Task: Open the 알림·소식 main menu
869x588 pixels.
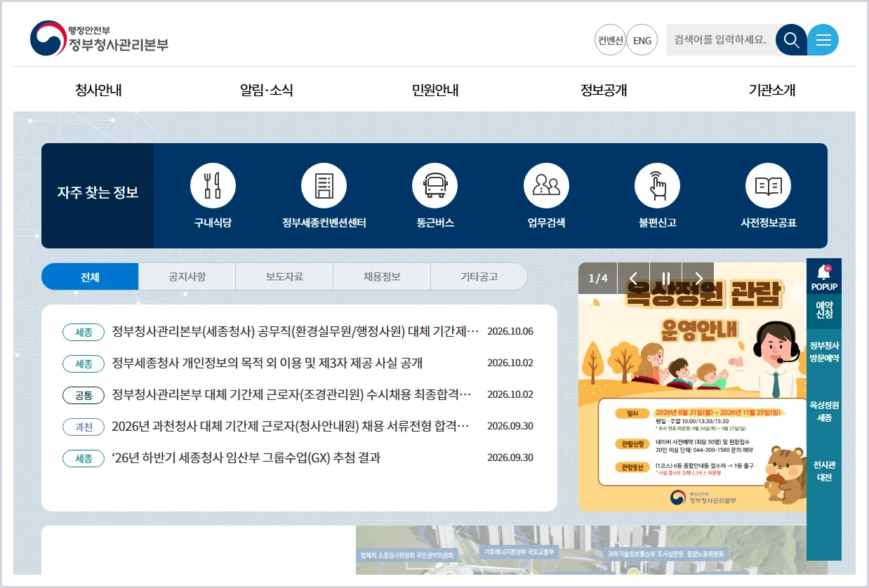Action: [266, 90]
